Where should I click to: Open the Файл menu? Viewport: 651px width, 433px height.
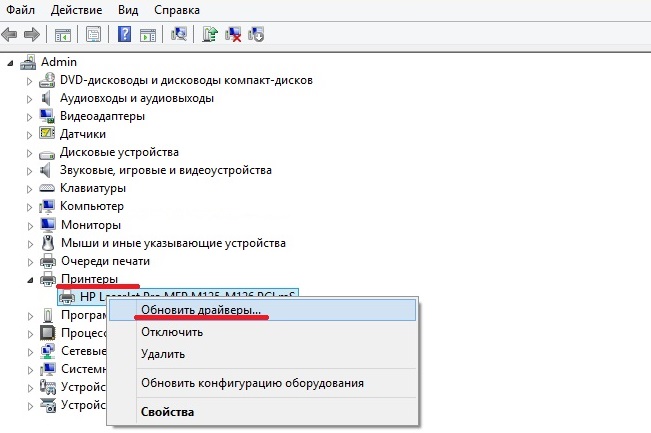(x=20, y=10)
